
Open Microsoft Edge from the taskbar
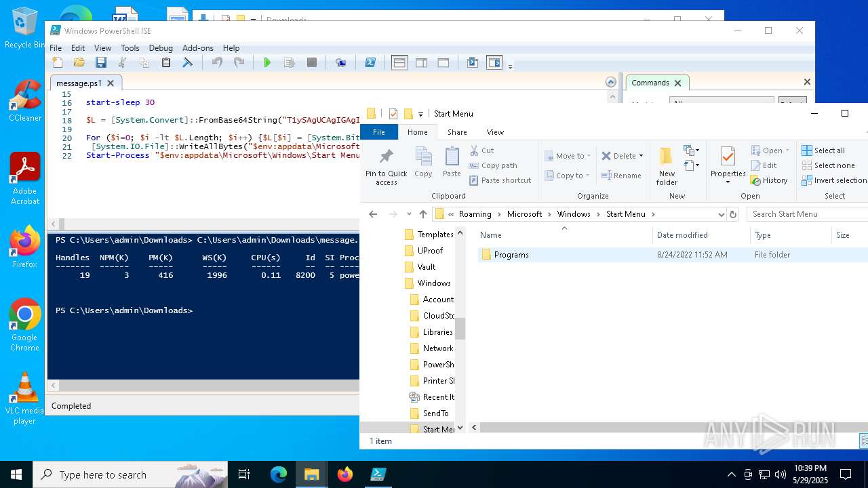point(279,474)
